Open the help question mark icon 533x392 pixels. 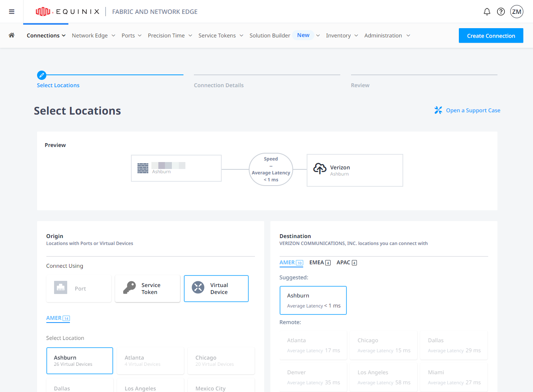click(501, 12)
